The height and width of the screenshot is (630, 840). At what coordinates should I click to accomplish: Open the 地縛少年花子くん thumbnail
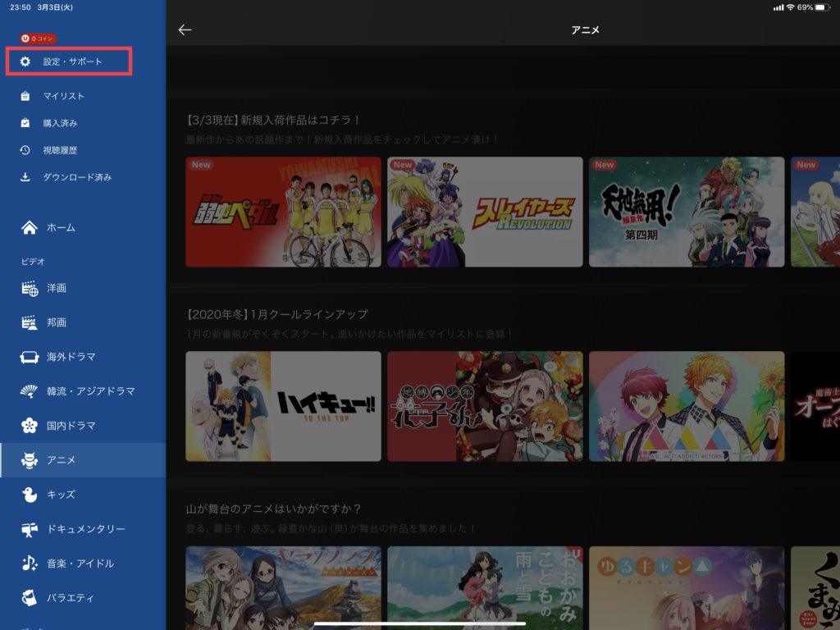485,406
